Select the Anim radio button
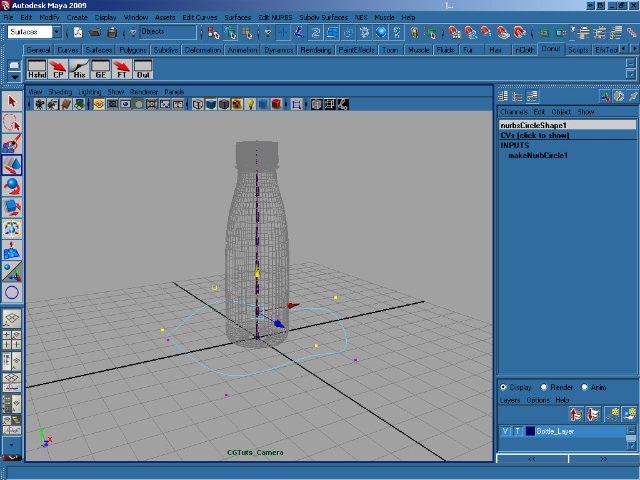 click(x=585, y=387)
